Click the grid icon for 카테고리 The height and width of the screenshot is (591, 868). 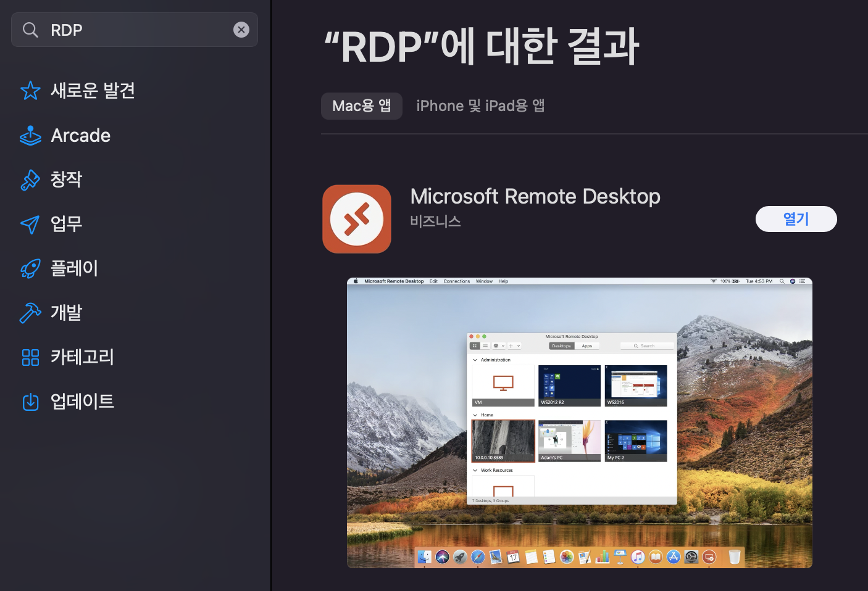coord(30,357)
